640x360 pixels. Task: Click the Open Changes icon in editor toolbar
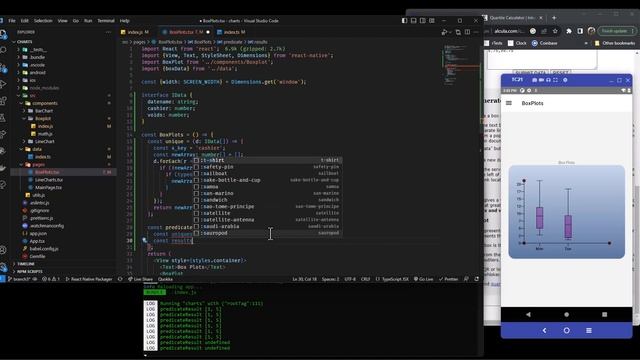tap(458, 32)
